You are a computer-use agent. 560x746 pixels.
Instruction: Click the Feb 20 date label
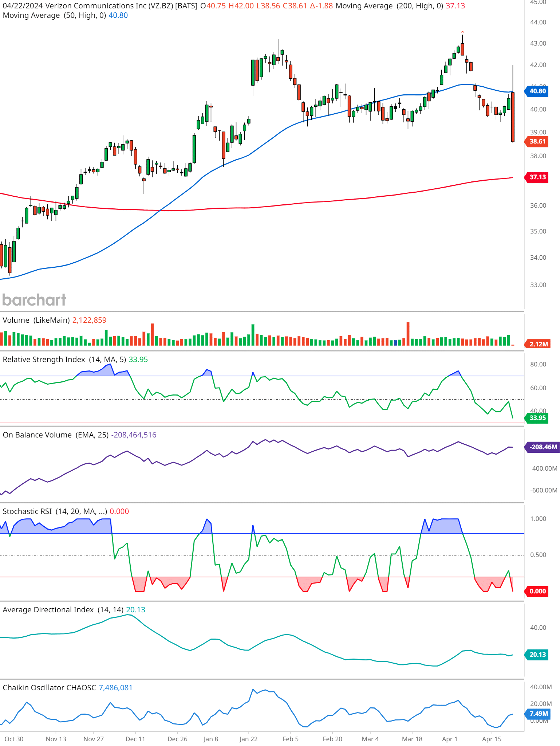coord(332,739)
